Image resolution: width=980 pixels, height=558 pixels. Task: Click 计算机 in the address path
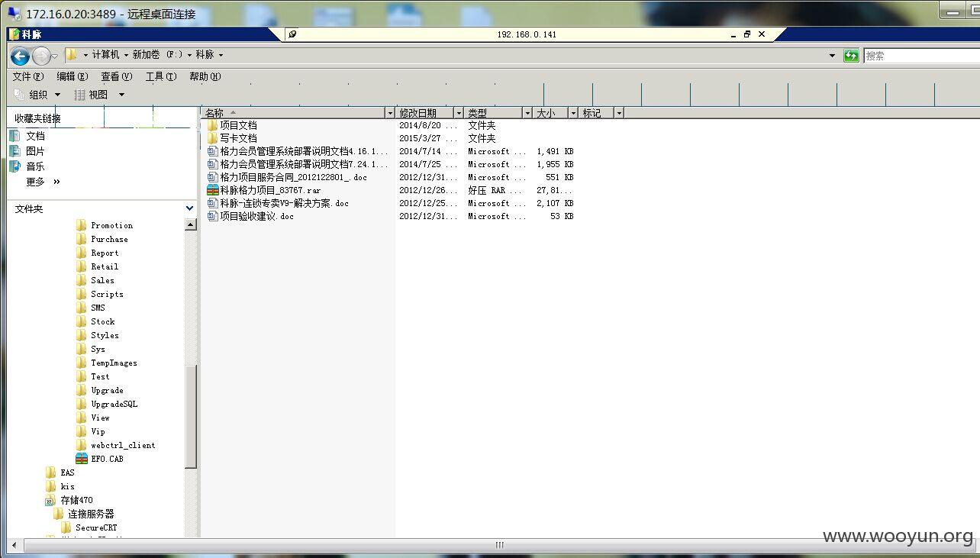(x=105, y=55)
